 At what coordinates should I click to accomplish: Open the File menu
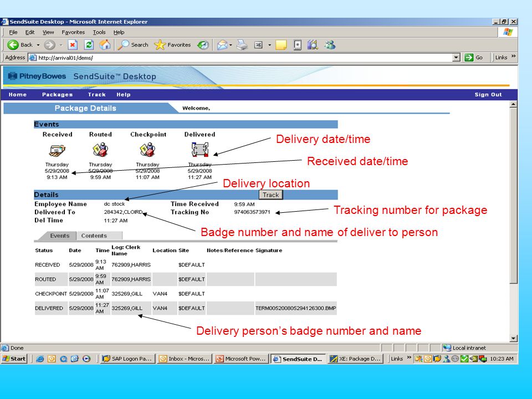point(13,32)
